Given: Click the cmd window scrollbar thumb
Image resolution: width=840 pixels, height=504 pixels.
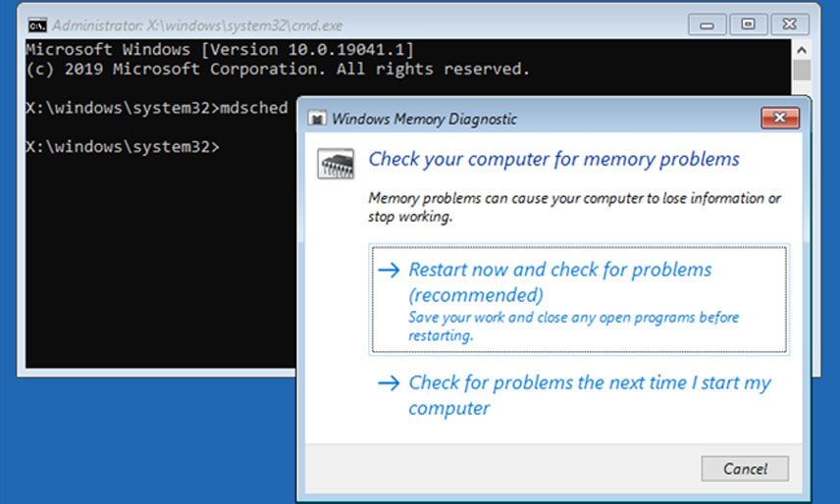Looking at the screenshot, I should click(x=802, y=70).
